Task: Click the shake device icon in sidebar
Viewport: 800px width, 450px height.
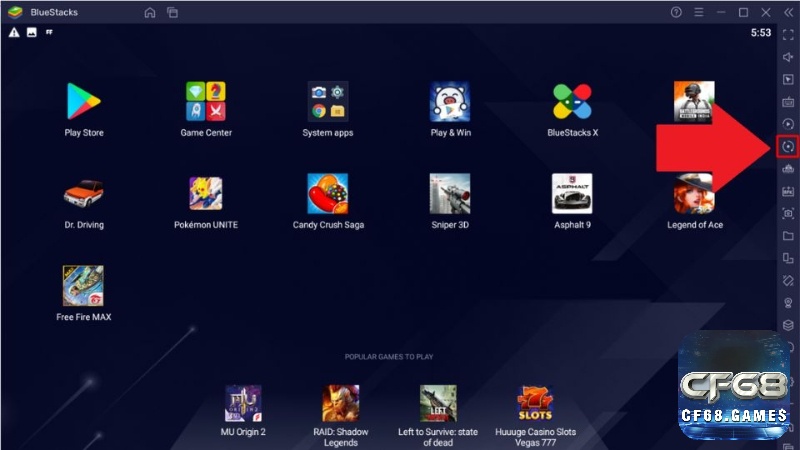Action: click(x=788, y=281)
